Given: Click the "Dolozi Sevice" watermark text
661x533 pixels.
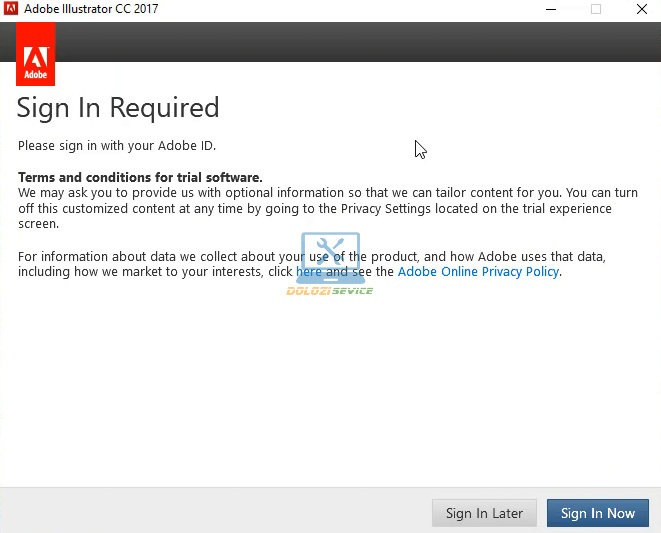Looking at the screenshot, I should (x=329, y=291).
